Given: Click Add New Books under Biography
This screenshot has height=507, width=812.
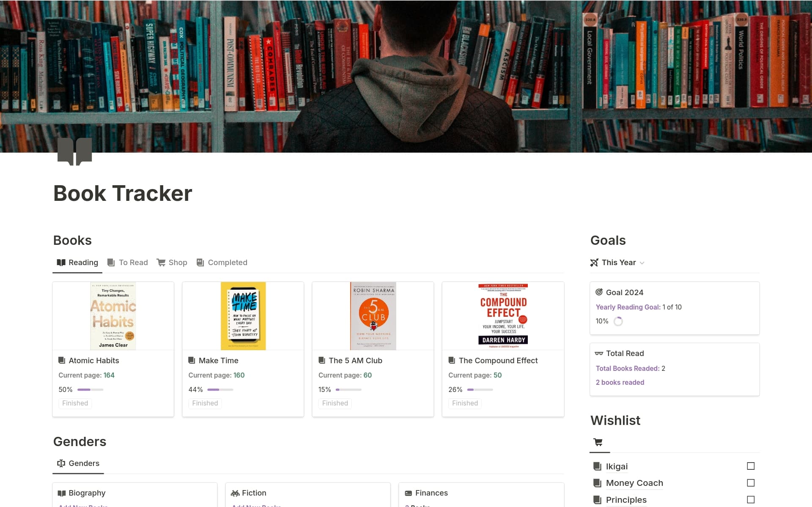Looking at the screenshot, I should tap(83, 506).
